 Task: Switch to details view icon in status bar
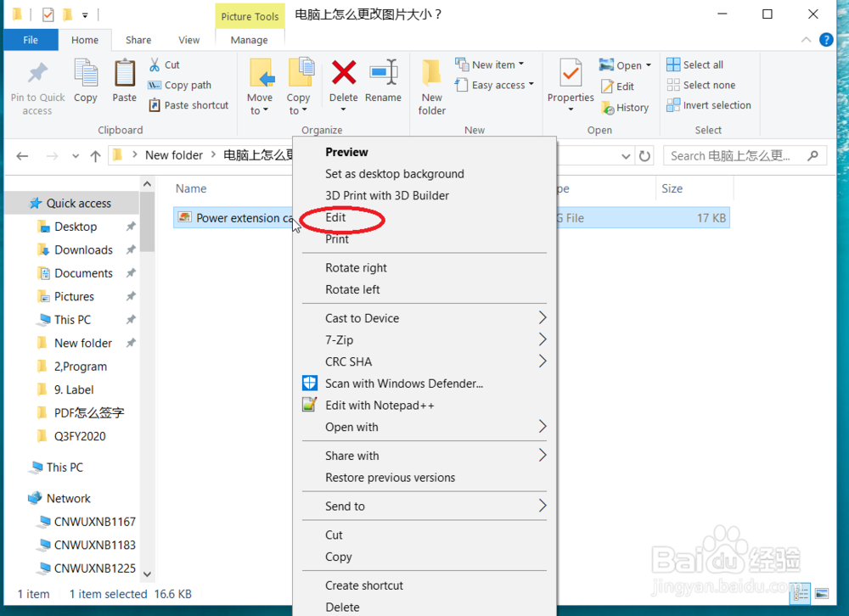click(x=801, y=594)
